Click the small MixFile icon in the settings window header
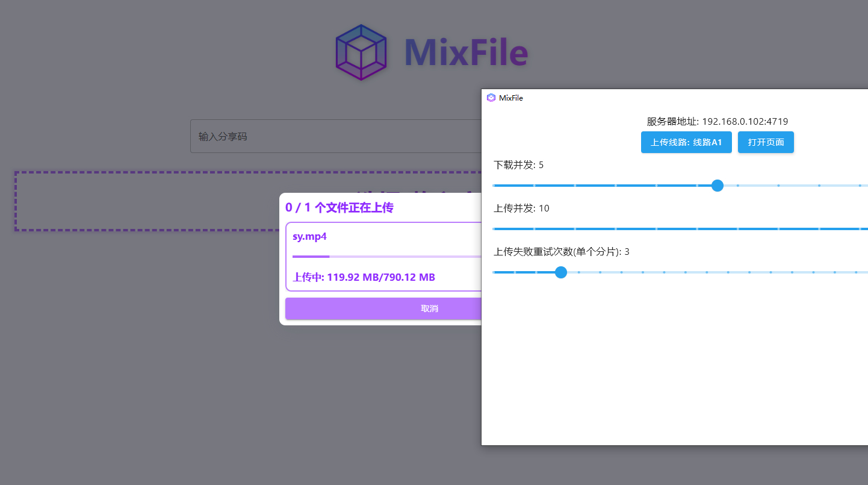Viewport: 868px width, 485px height. click(492, 98)
